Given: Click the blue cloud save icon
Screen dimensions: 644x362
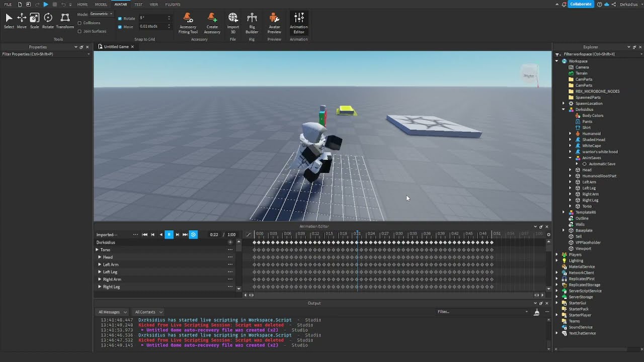Looking at the screenshot, I should point(607,4).
